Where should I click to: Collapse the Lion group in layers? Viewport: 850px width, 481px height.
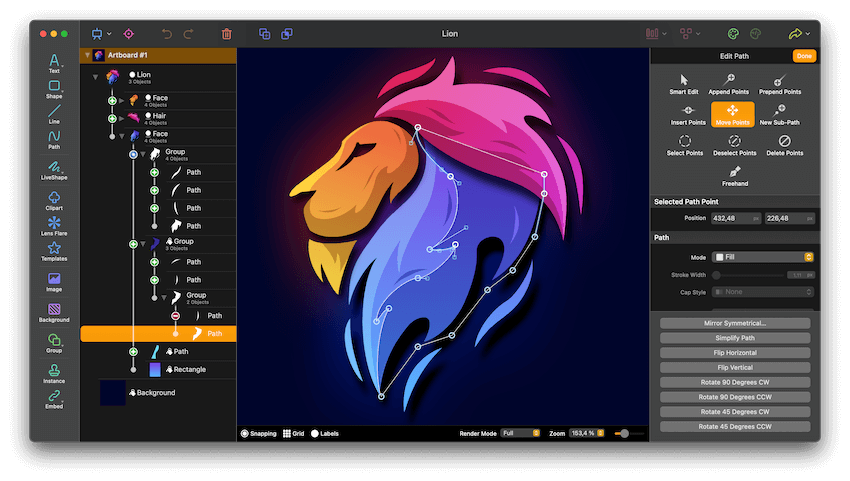tap(96, 76)
